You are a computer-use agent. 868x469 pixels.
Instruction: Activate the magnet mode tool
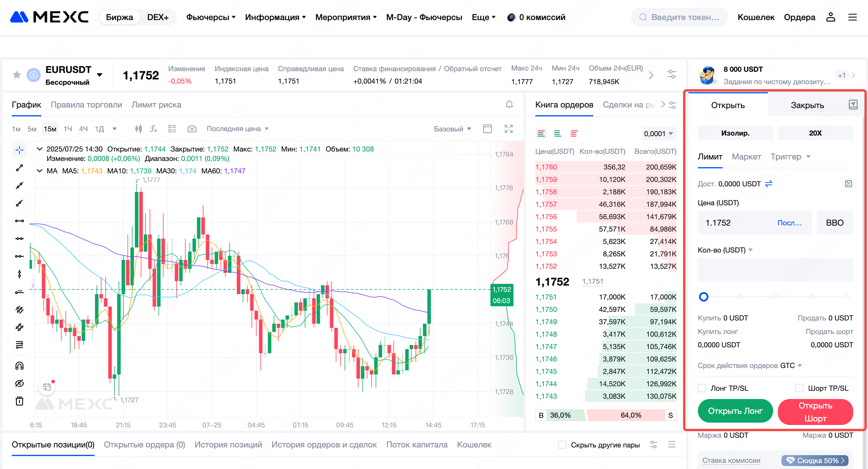pyautogui.click(x=19, y=366)
